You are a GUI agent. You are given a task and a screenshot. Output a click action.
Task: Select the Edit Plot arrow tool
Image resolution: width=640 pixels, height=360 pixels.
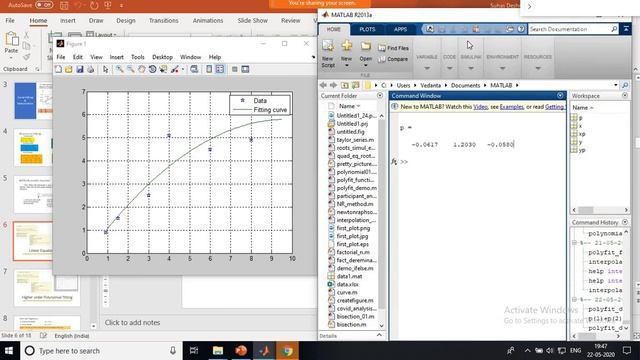point(106,69)
